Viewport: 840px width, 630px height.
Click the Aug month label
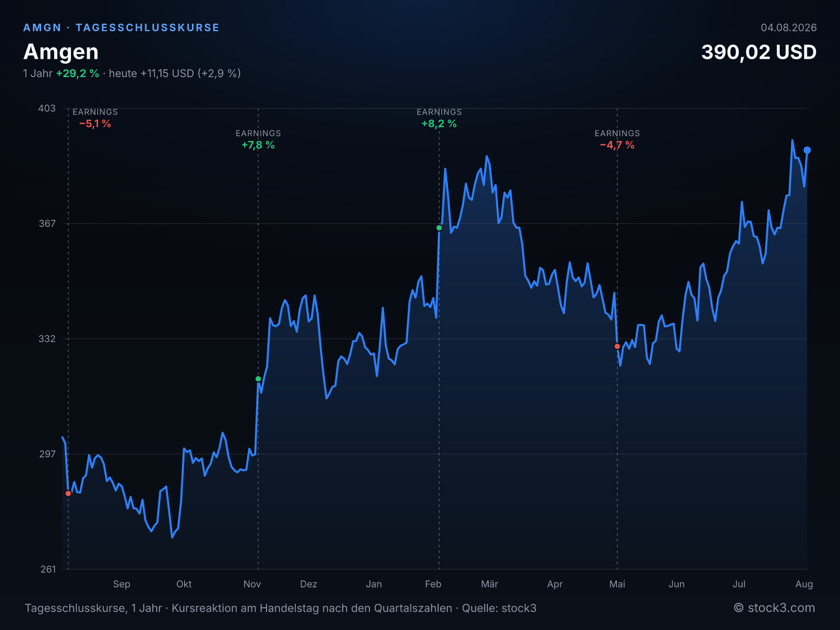click(x=804, y=584)
